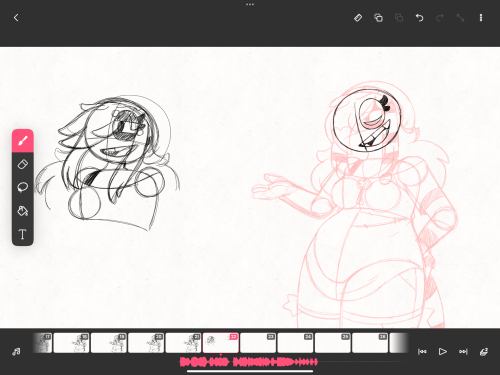Select blank frame 24 thumbnail

coord(295,343)
